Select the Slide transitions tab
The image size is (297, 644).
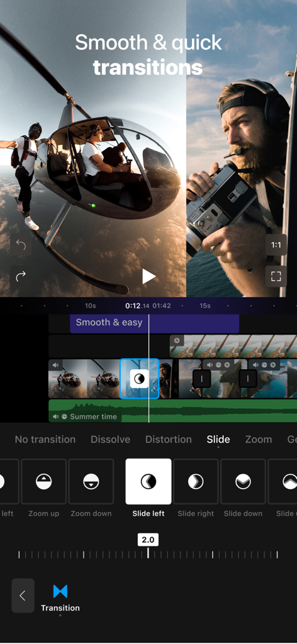pos(218,440)
